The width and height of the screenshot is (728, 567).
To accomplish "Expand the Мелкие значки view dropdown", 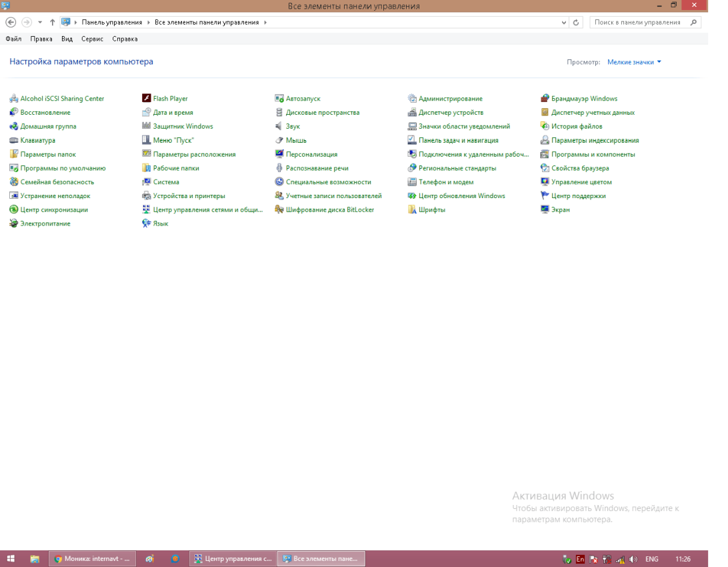I will point(659,62).
